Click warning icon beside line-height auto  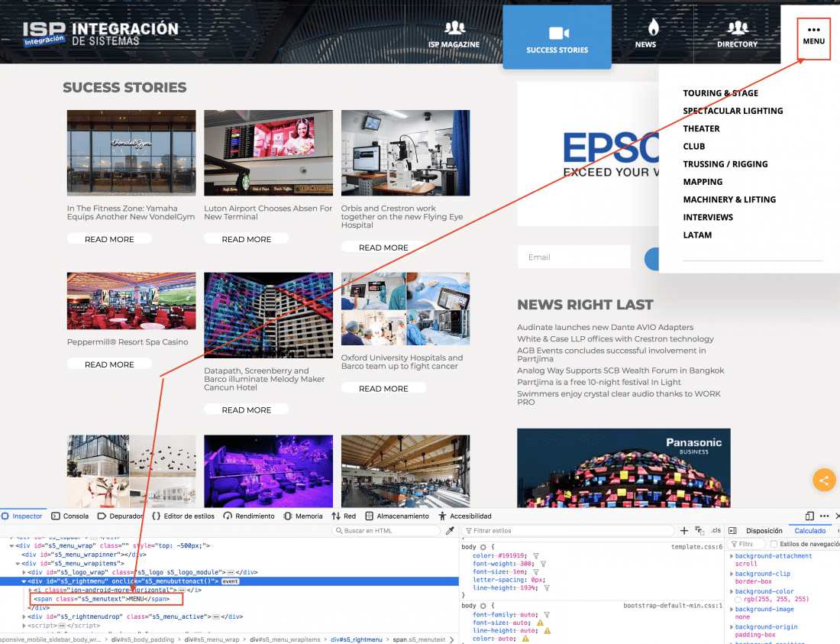[547, 631]
